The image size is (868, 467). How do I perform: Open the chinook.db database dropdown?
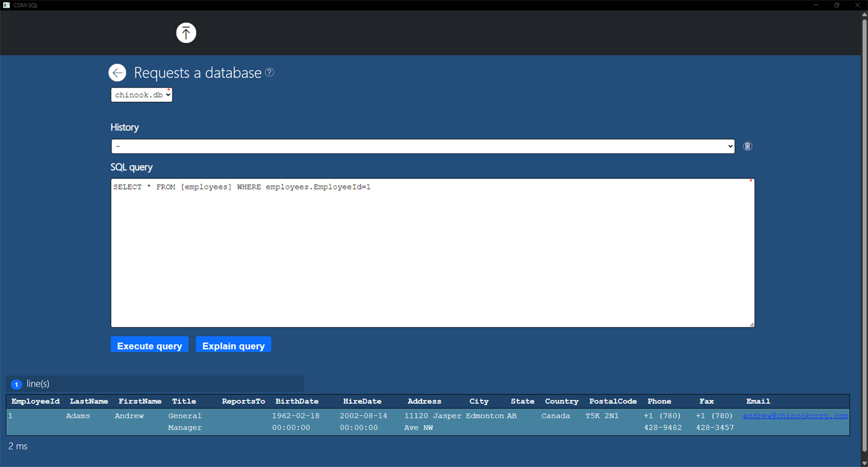141,95
